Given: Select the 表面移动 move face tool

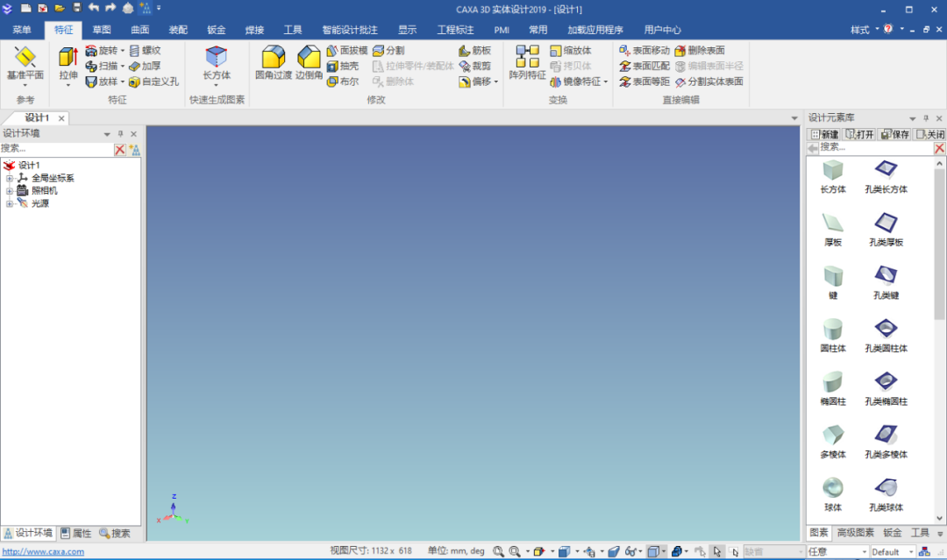Looking at the screenshot, I should pos(644,50).
